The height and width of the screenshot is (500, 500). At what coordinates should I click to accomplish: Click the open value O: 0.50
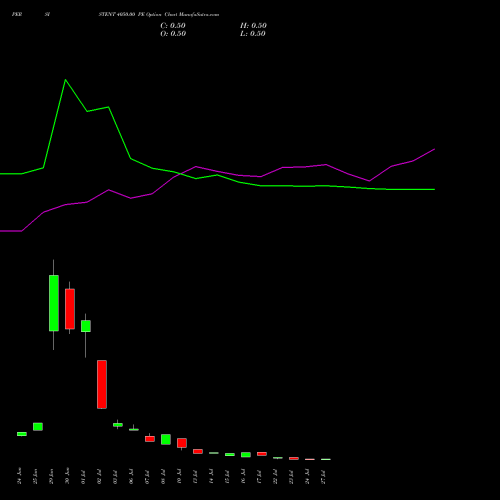pyautogui.click(x=173, y=34)
